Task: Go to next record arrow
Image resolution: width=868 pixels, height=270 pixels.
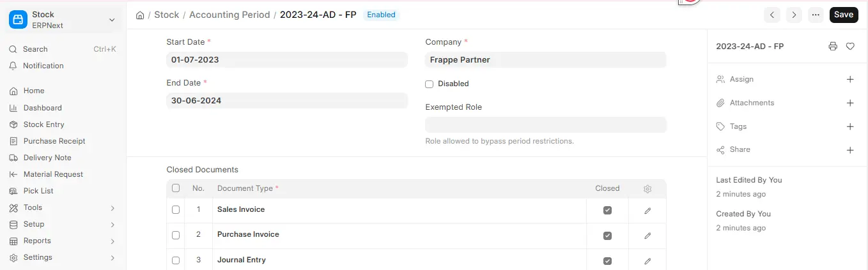Action: coord(794,15)
